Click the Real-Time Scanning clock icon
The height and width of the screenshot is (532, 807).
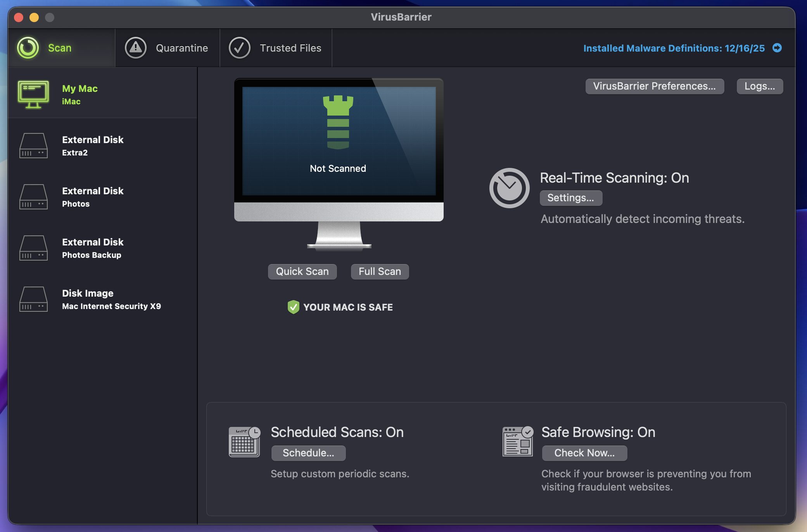click(509, 188)
